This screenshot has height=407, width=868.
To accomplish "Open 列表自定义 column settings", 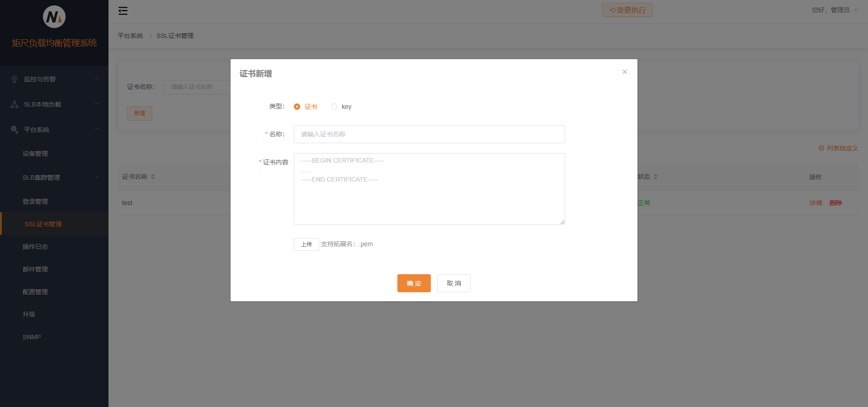I will [838, 148].
